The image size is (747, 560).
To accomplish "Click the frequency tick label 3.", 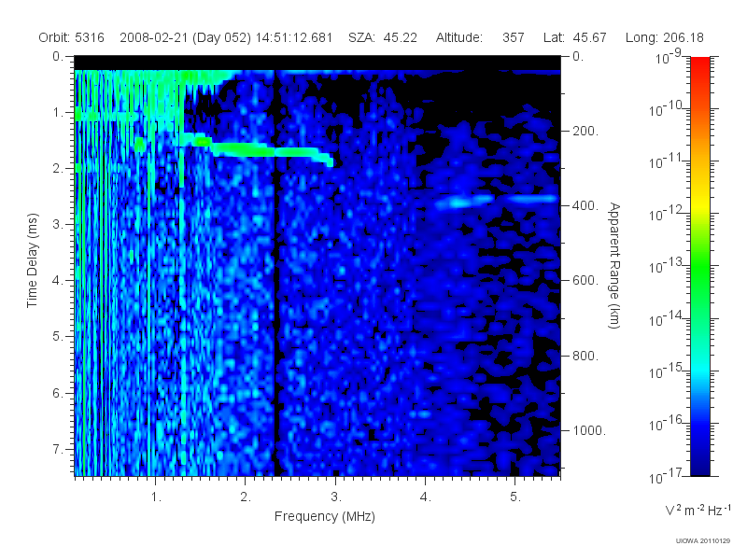I will point(336,497).
